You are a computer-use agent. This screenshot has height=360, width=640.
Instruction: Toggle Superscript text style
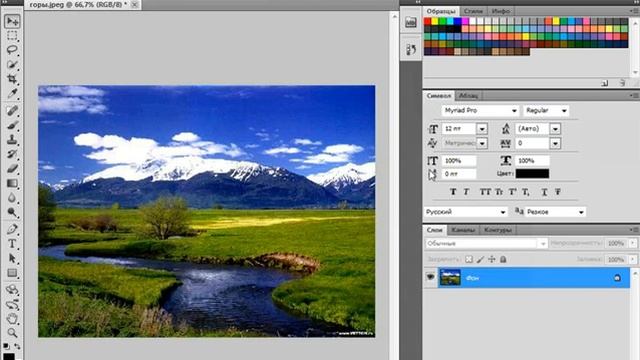(x=513, y=191)
